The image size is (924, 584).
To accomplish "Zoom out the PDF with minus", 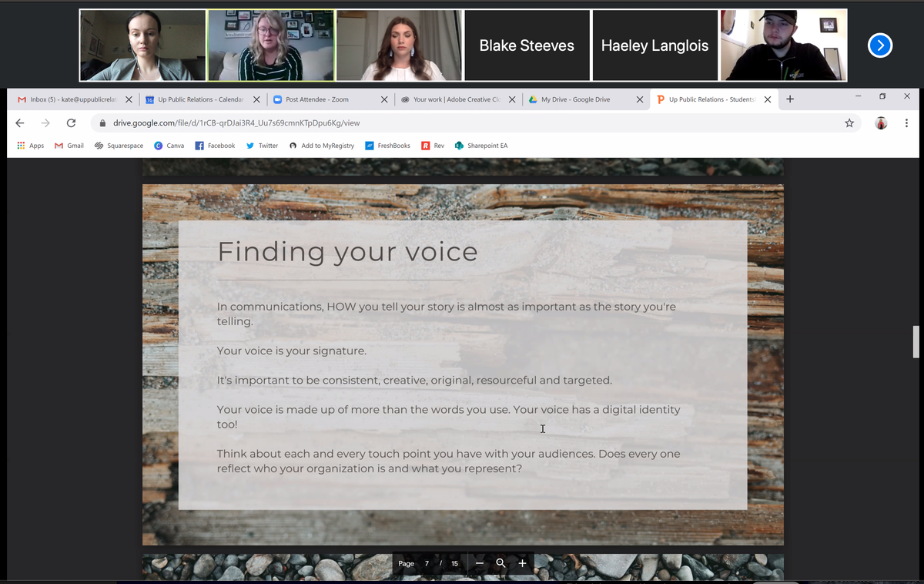I will (x=479, y=563).
